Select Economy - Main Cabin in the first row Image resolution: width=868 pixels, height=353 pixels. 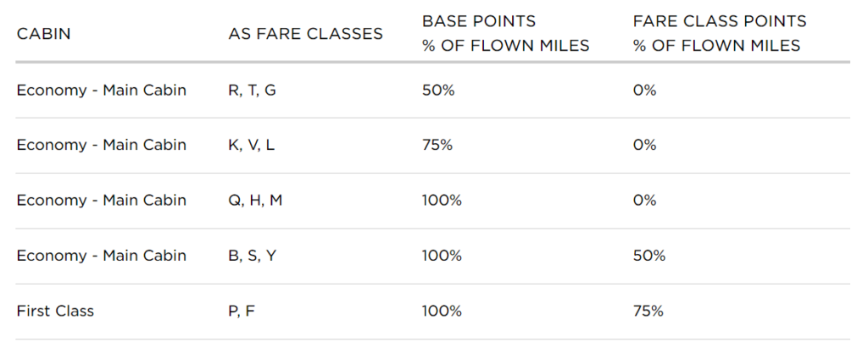(x=102, y=90)
